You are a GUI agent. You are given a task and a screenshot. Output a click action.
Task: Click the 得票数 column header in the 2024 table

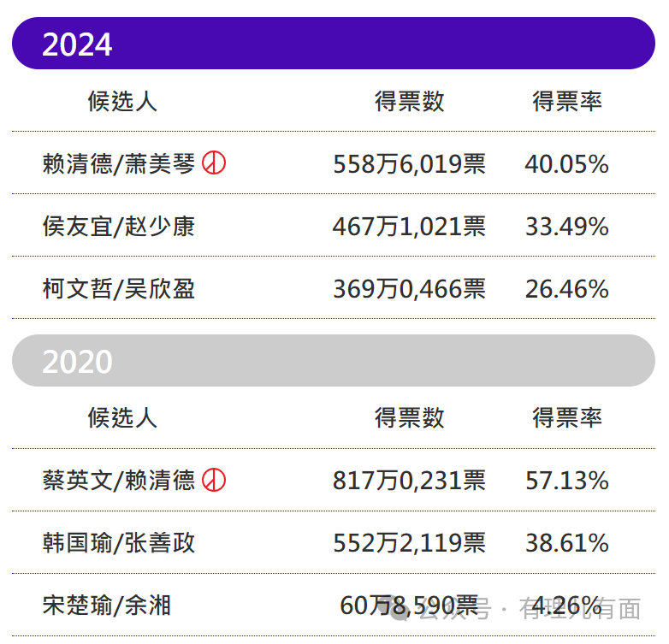click(409, 102)
